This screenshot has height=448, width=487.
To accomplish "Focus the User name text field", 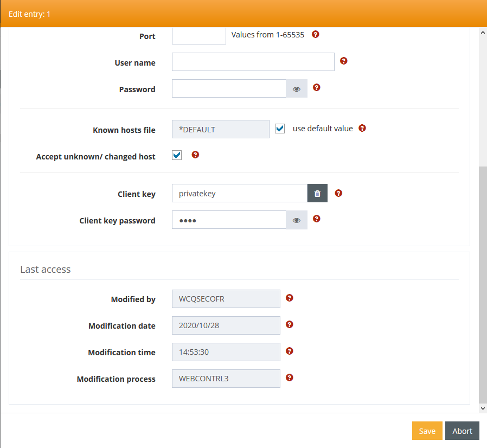I will [253, 62].
